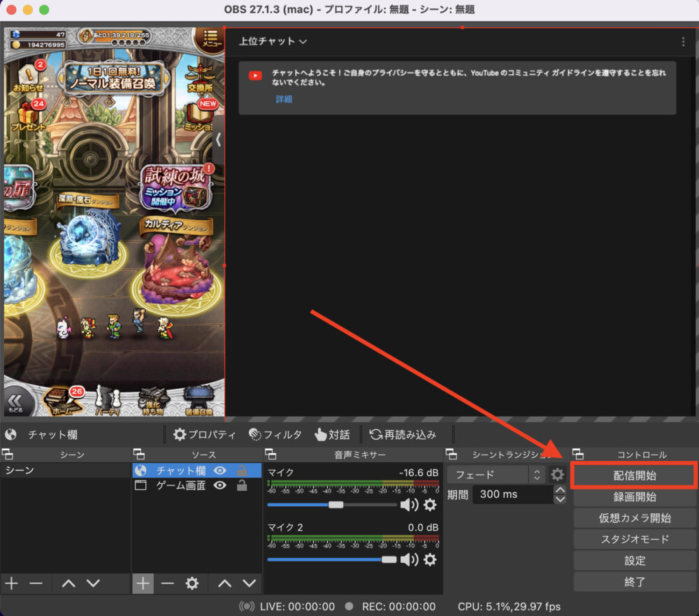699x616 pixels.
Task: Toggle lock on ゲーム画面 source
Action: 242,485
